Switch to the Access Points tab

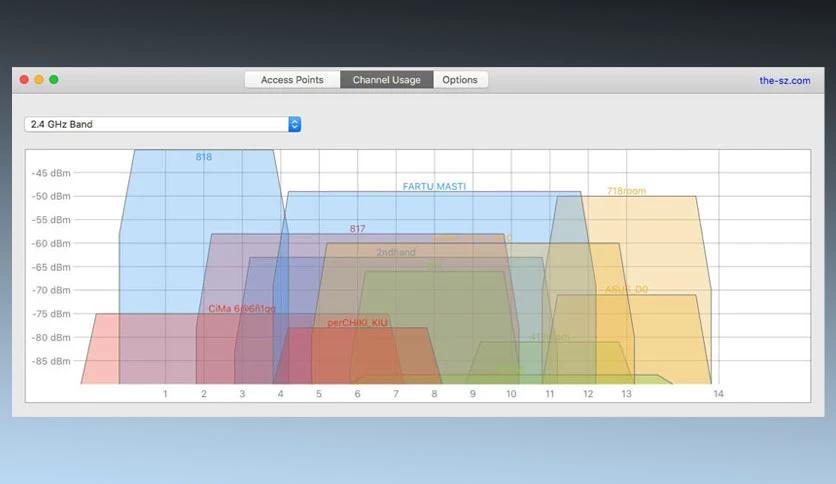click(292, 80)
